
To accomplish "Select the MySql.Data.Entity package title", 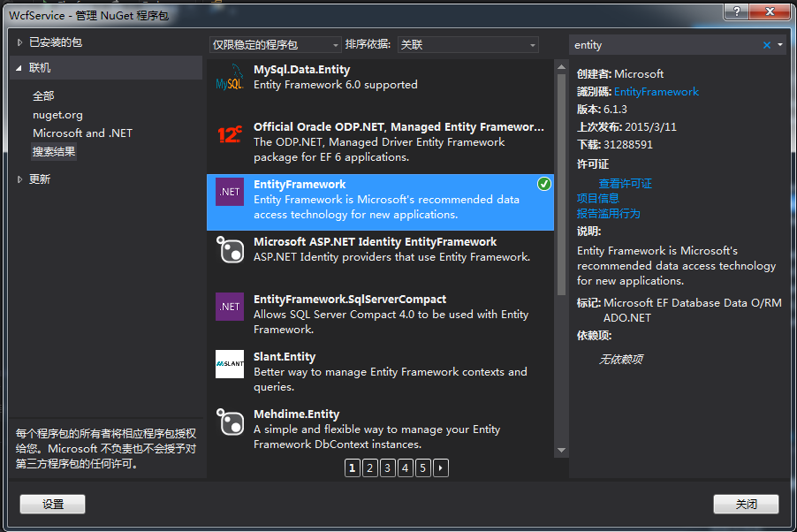I will 302,70.
